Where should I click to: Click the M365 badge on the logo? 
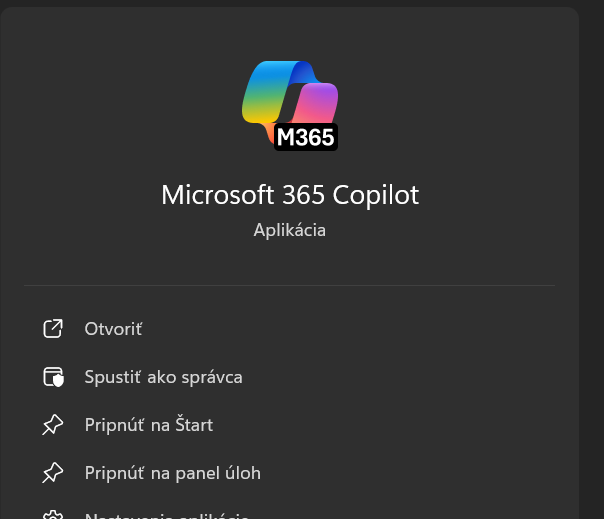click(305, 138)
